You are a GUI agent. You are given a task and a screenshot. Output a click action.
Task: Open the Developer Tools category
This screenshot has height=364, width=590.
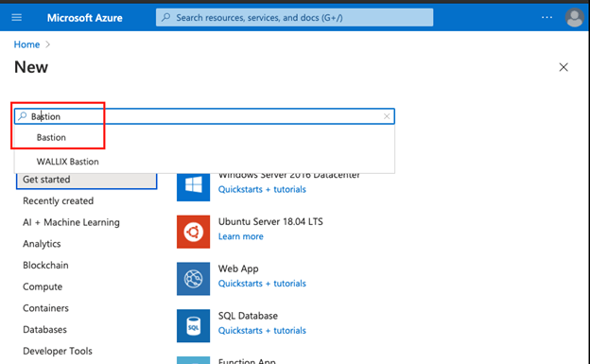tap(58, 351)
